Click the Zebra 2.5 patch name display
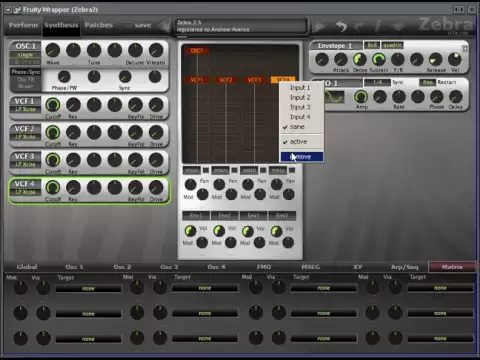 241,26
